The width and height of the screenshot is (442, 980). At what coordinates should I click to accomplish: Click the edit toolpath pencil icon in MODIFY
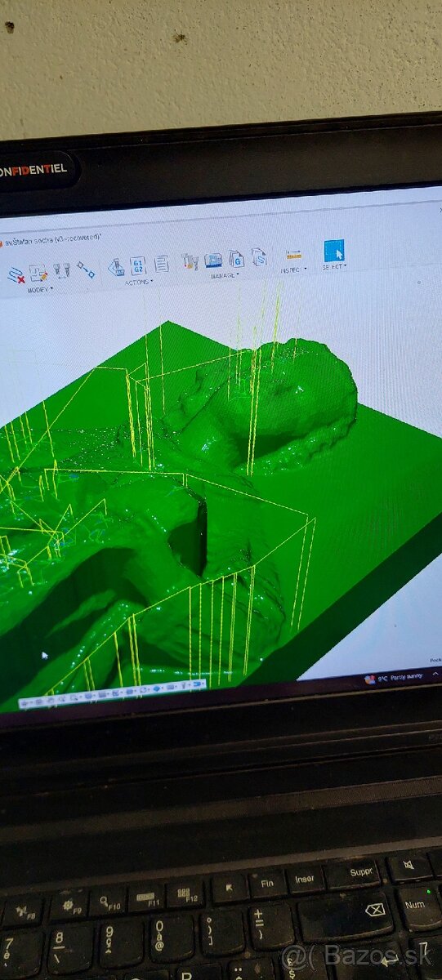pyautogui.click(x=38, y=274)
